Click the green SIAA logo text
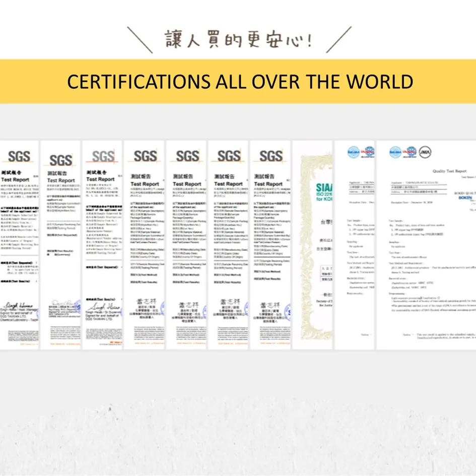Viewport: 476px width, 476px height. (324, 187)
